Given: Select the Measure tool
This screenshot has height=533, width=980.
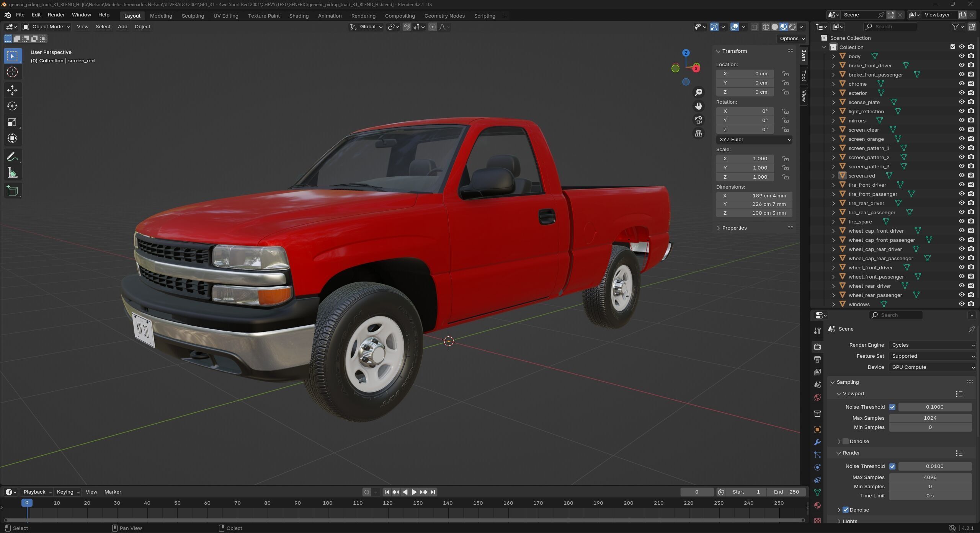Looking at the screenshot, I should coord(12,173).
